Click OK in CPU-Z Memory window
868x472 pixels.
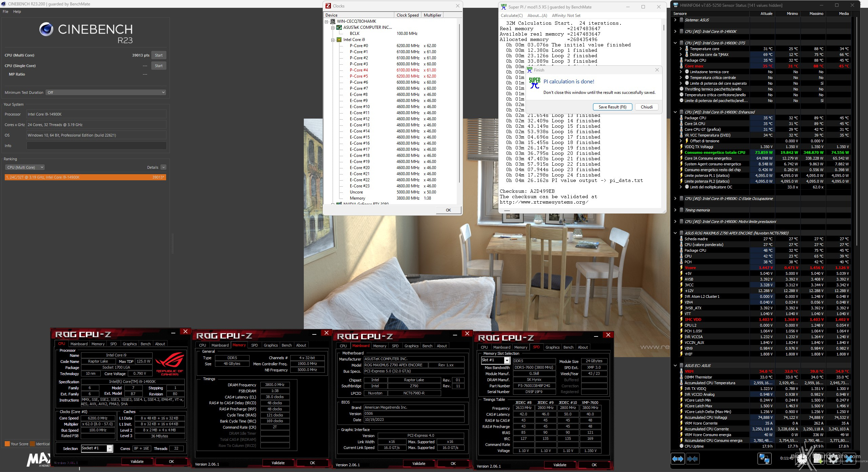pos(312,463)
